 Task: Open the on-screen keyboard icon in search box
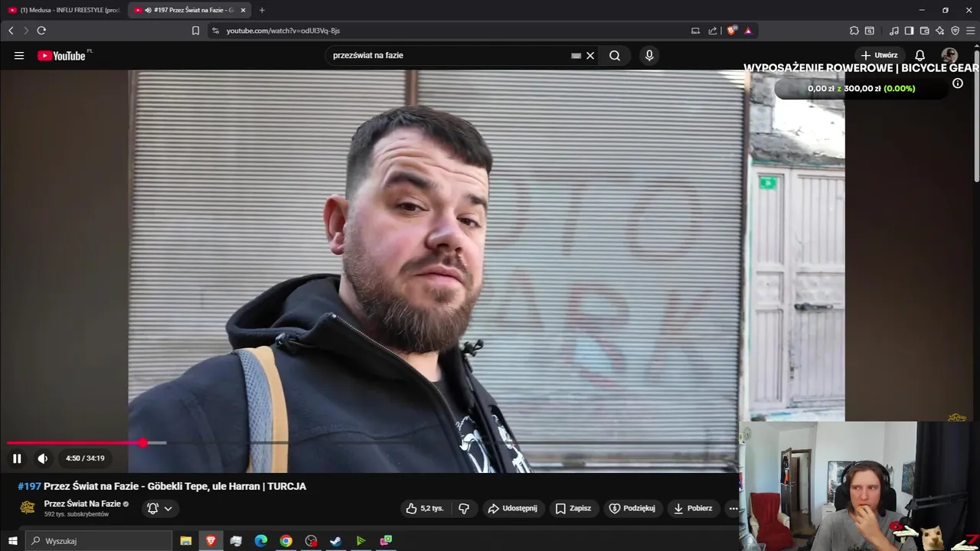pos(576,56)
